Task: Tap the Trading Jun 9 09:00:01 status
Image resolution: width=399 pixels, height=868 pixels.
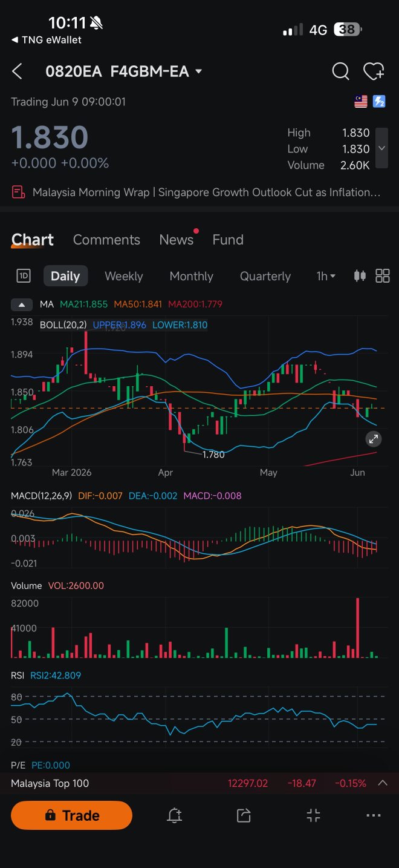Action: point(68,102)
